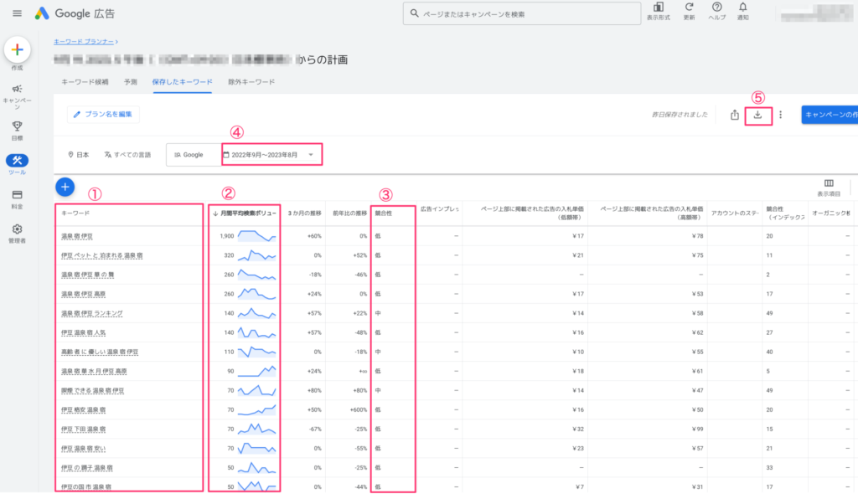Click keyword 伊豆 下田 温泉 宿
858x504 pixels.
pos(84,429)
